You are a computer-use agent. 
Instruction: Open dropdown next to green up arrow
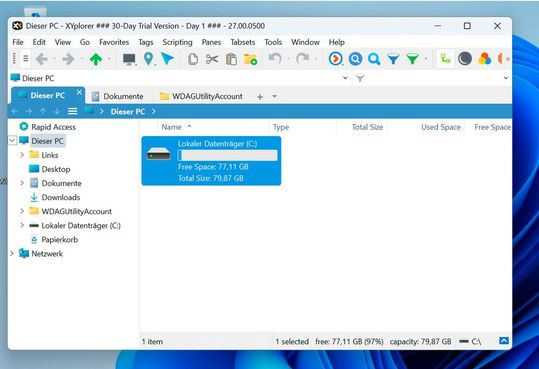109,59
